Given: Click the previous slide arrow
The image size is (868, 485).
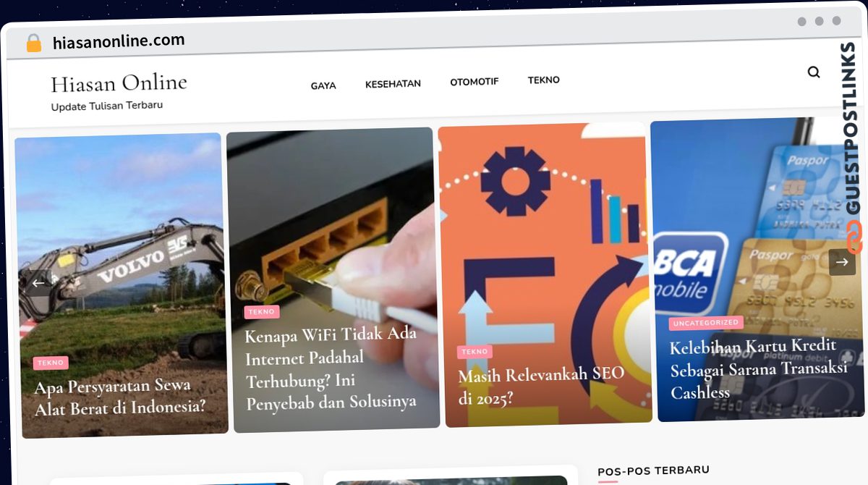Looking at the screenshot, I should click(x=38, y=283).
